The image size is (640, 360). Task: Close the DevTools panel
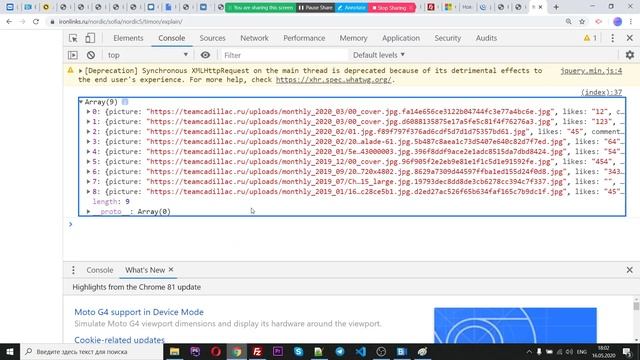(x=629, y=38)
